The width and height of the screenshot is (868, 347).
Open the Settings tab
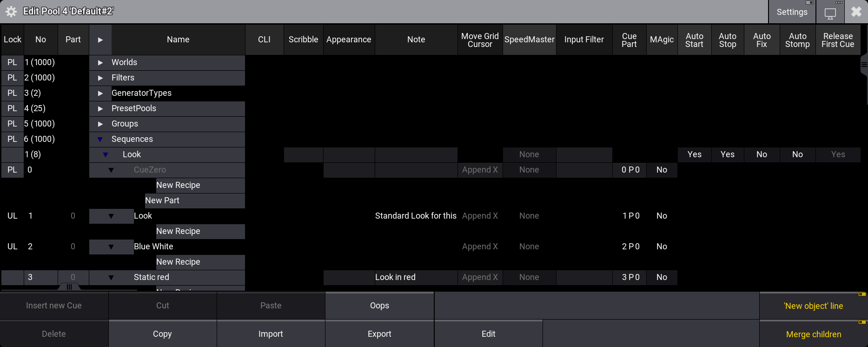click(792, 12)
